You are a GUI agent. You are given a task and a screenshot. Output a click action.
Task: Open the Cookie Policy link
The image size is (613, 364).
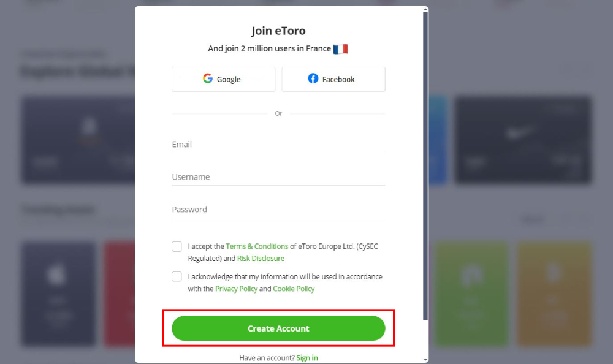[x=294, y=289]
